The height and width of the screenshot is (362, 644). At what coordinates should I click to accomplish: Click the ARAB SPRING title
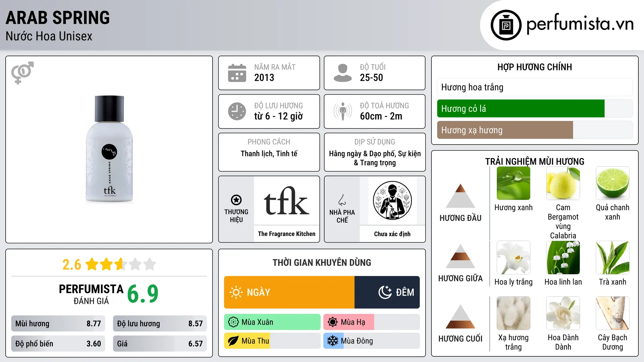tap(58, 18)
